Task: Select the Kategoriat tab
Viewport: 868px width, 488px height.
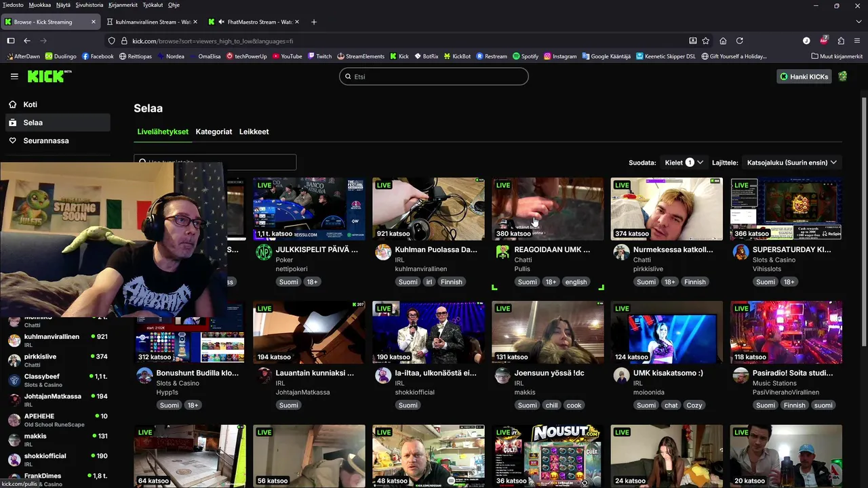Action: coord(214,131)
